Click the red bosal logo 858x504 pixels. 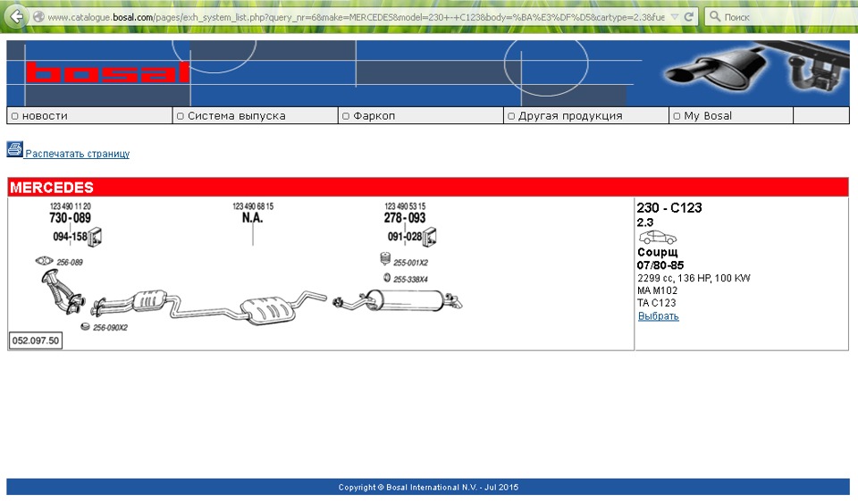tap(108, 72)
